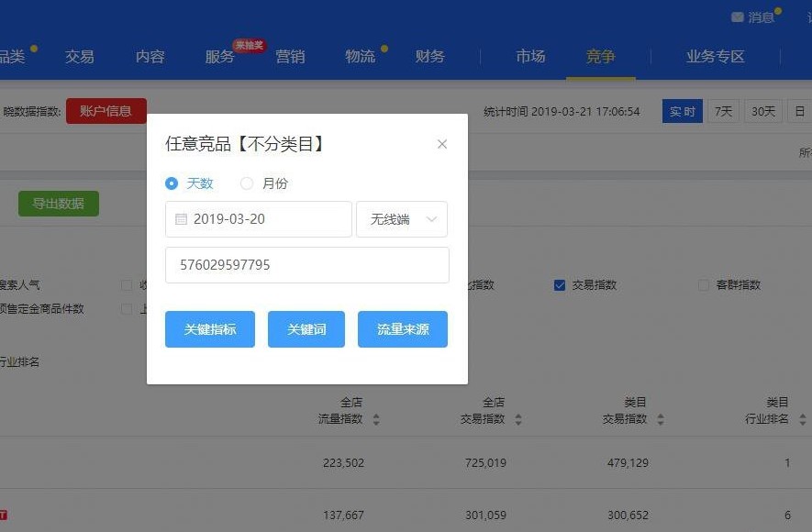Click the 关键指标 button
The width and height of the screenshot is (812, 532).
point(210,329)
